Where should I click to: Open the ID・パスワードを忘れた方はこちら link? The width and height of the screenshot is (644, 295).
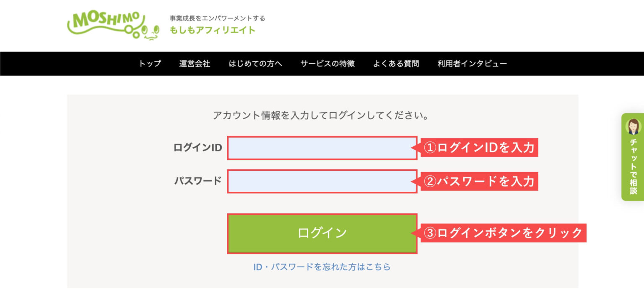[x=322, y=266]
